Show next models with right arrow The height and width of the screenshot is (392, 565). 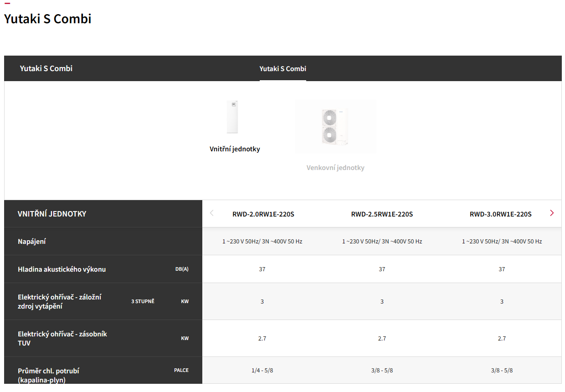pos(552,213)
